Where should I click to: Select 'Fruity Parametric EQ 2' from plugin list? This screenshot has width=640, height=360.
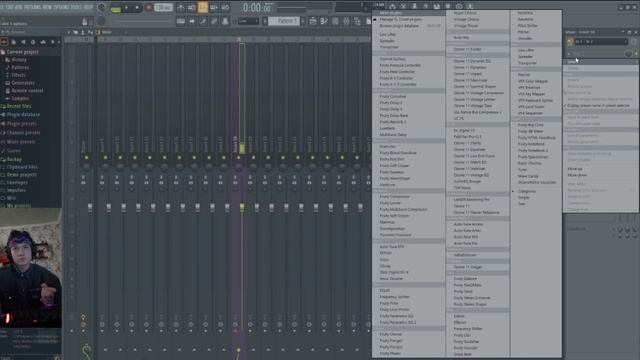(398, 322)
